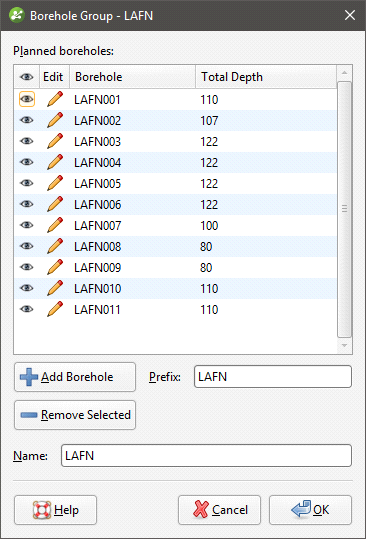Open Help for borehole groups
The image size is (366, 539).
pos(55,510)
